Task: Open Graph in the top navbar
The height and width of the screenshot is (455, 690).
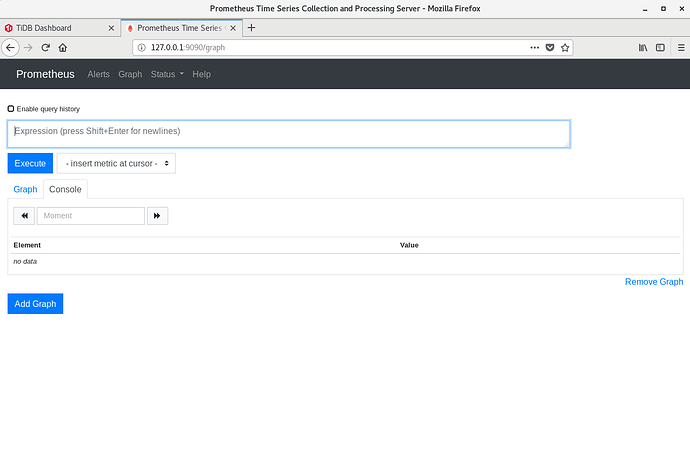Action: 130,74
